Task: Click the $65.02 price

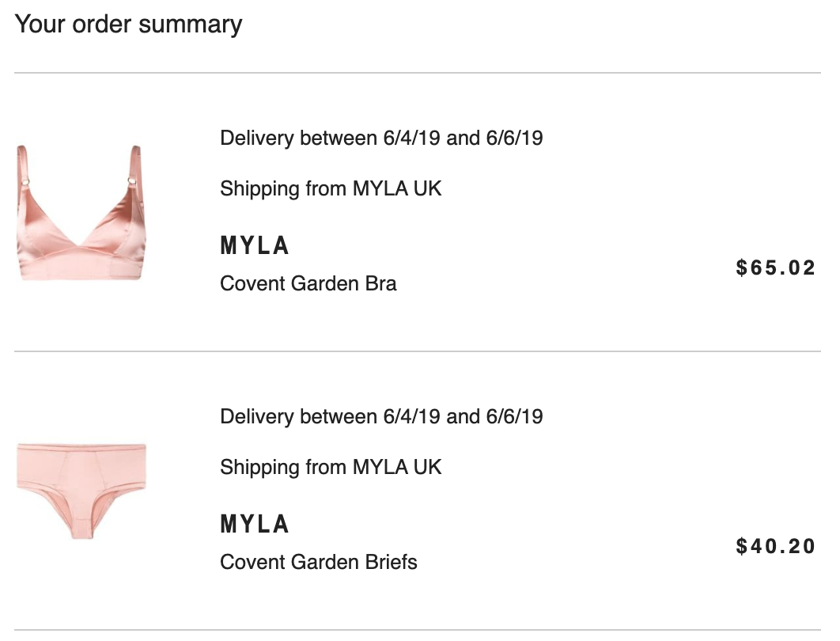Action: (775, 267)
